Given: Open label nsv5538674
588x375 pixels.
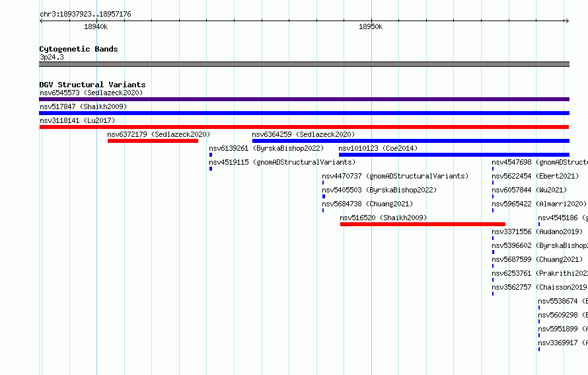Looking at the screenshot, I should pos(563,301).
